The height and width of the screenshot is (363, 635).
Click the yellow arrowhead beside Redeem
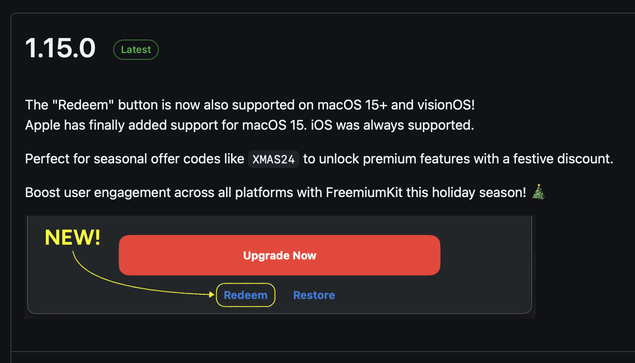tap(211, 295)
